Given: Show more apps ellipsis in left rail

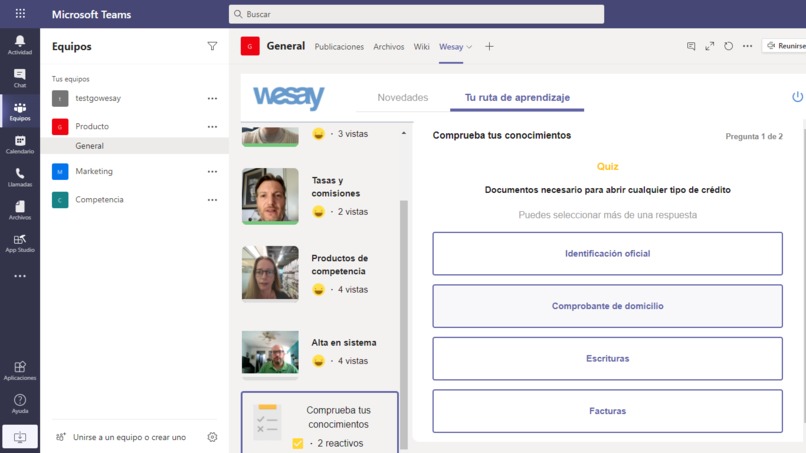Looking at the screenshot, I should click(20, 276).
